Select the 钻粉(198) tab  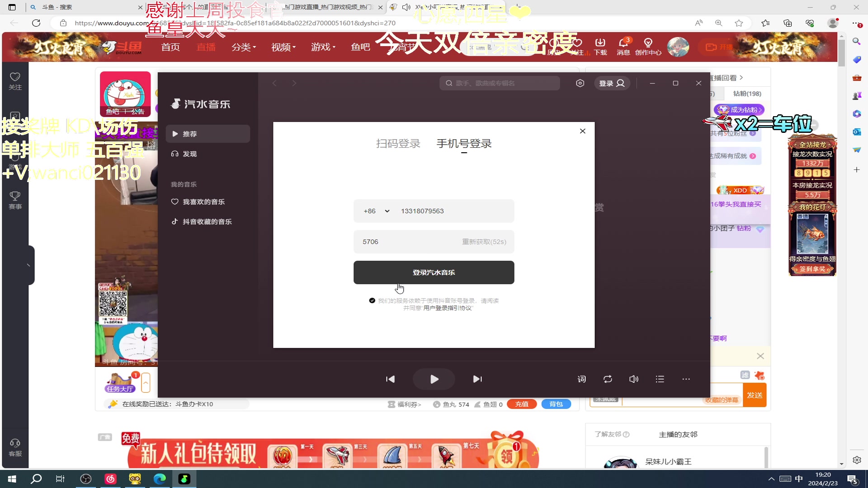pos(747,94)
